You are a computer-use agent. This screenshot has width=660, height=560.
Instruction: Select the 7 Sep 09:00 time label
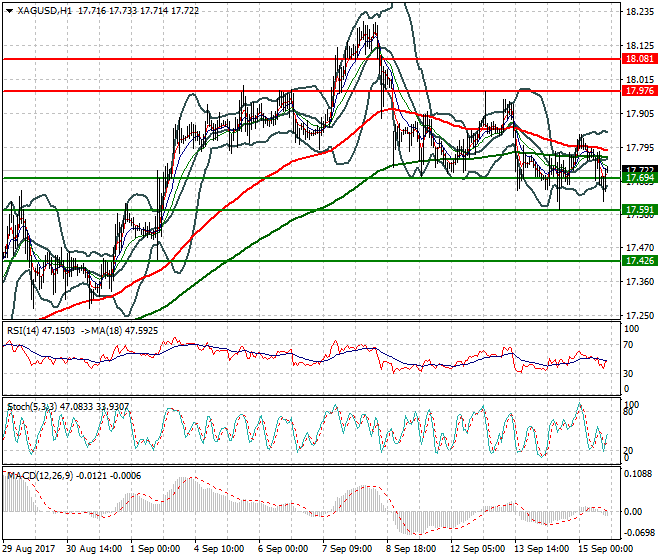click(348, 549)
